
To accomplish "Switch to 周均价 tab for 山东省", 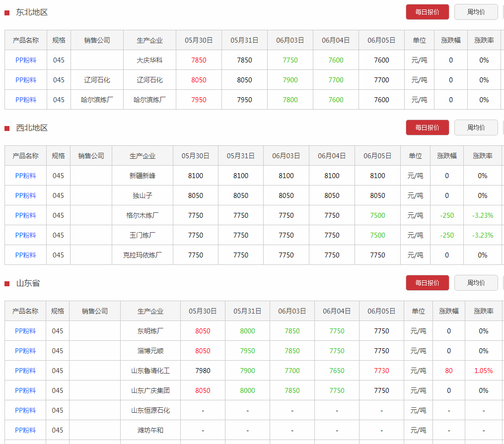I will [476, 283].
